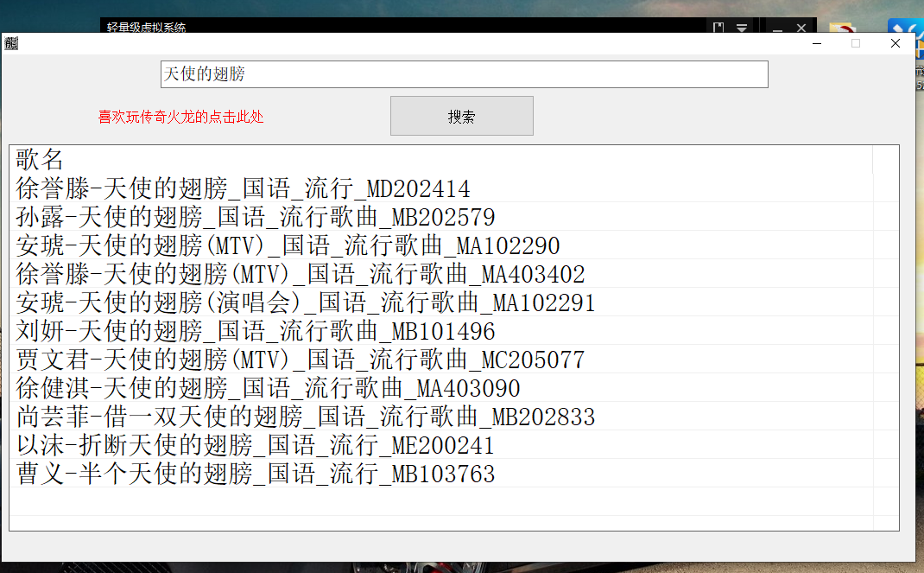Minimize the song search window
This screenshot has height=573, width=924.
[x=817, y=43]
